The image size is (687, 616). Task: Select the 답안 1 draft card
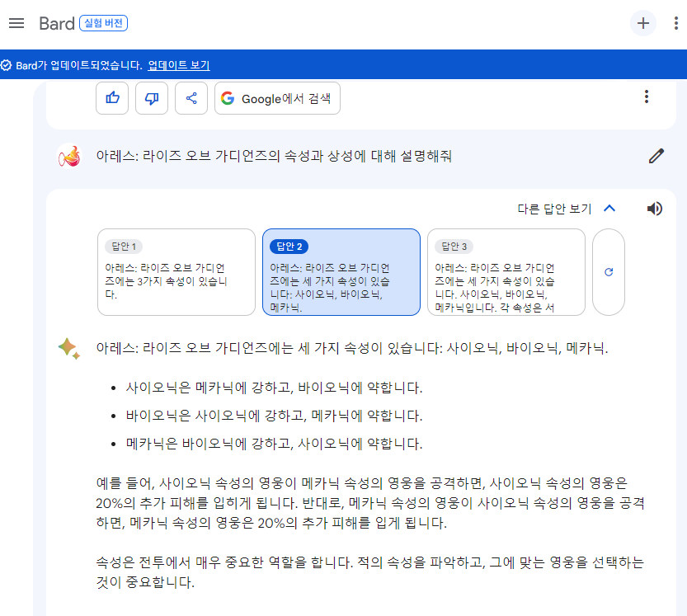tap(176, 271)
